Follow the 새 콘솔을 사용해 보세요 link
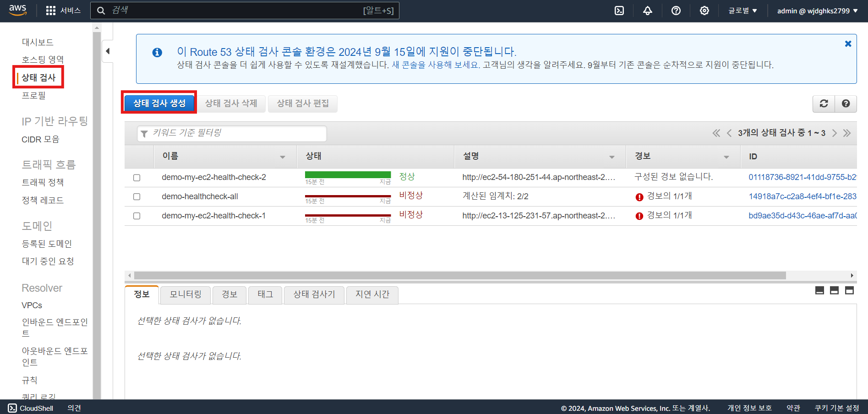 (436, 65)
